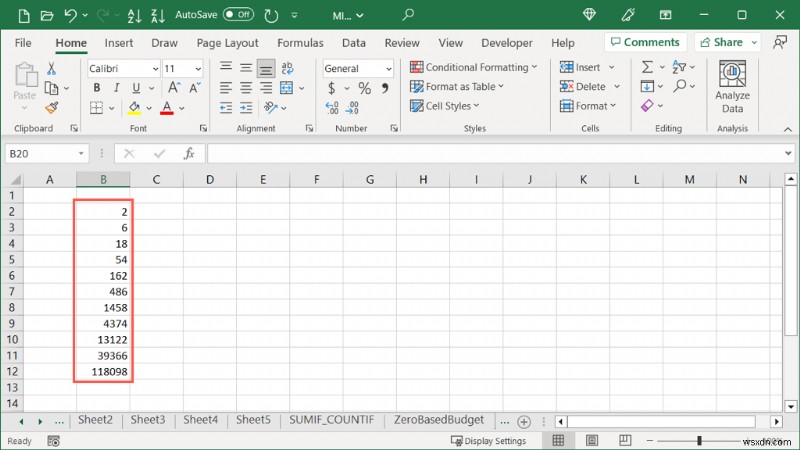
Task: Click the Comments button
Action: (x=645, y=42)
